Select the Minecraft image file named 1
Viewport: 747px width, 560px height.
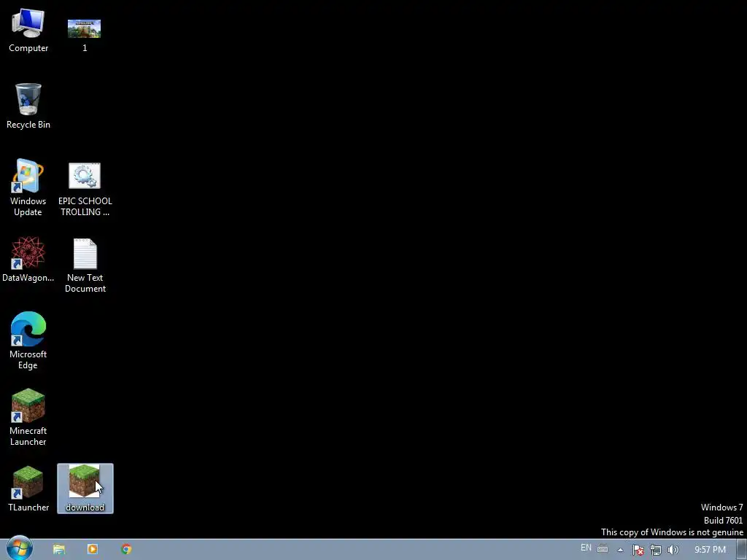click(x=85, y=35)
